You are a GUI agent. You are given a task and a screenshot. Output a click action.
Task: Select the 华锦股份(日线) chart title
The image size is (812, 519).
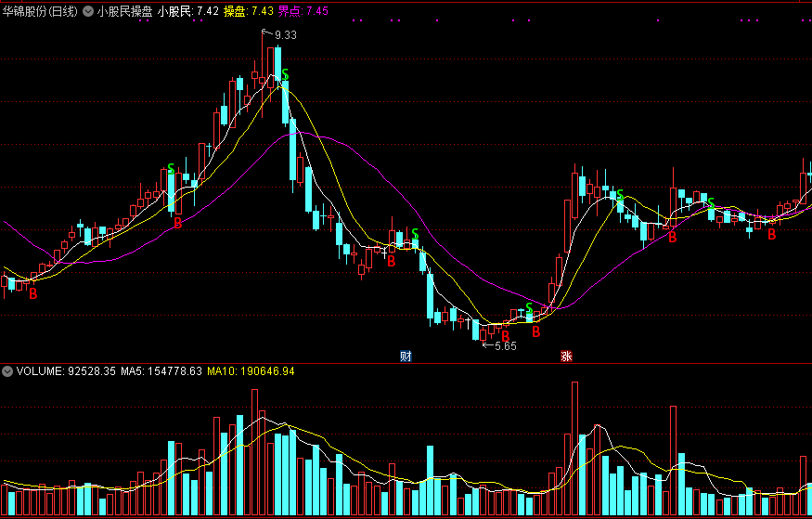(41, 11)
